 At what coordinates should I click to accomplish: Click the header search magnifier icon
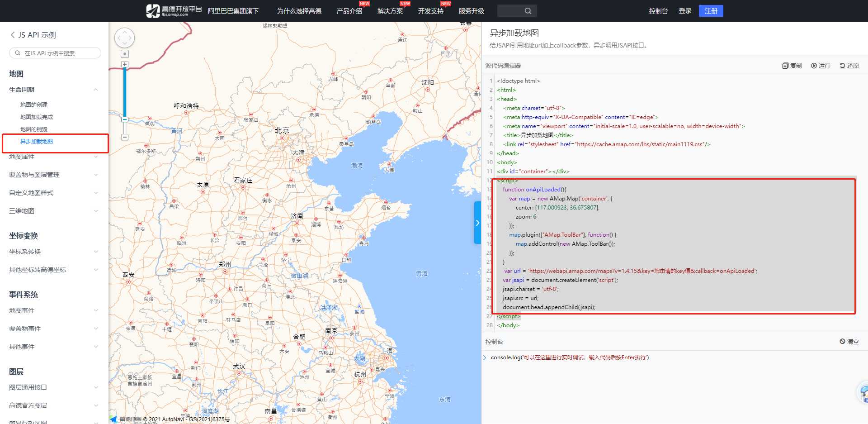click(x=528, y=11)
